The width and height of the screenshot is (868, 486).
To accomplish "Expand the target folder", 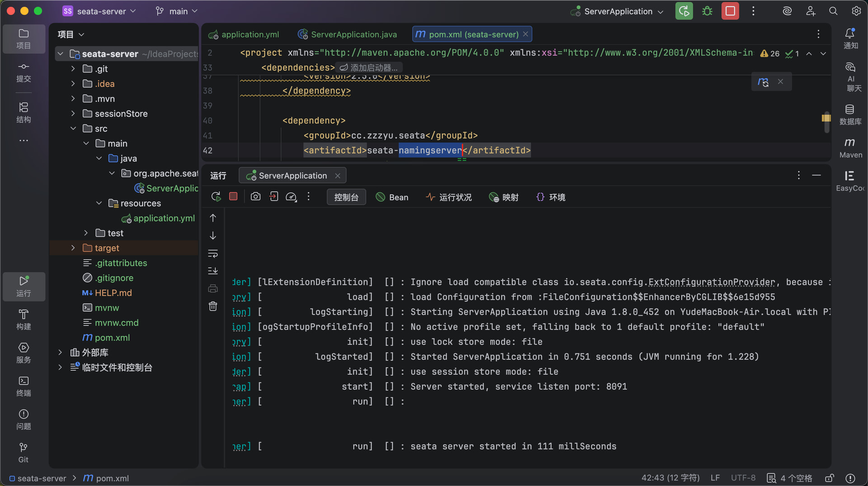I will (73, 248).
